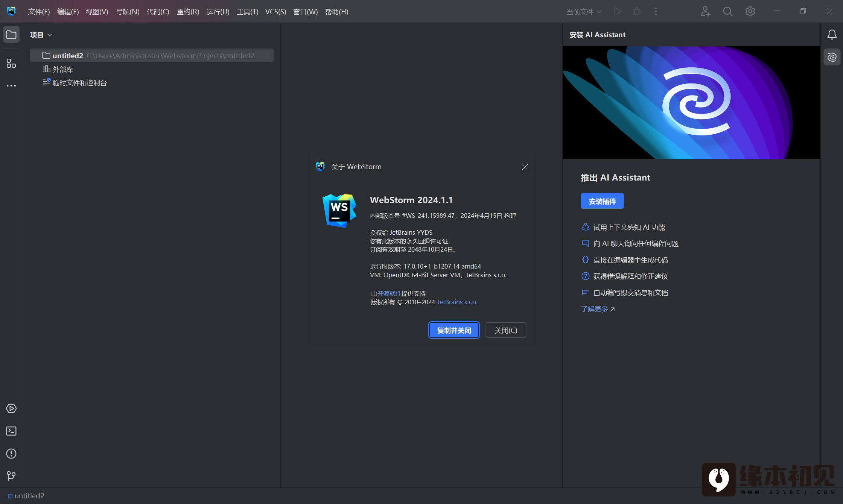Click the 授权给 JetBrains YYDS text

pyautogui.click(x=401, y=232)
